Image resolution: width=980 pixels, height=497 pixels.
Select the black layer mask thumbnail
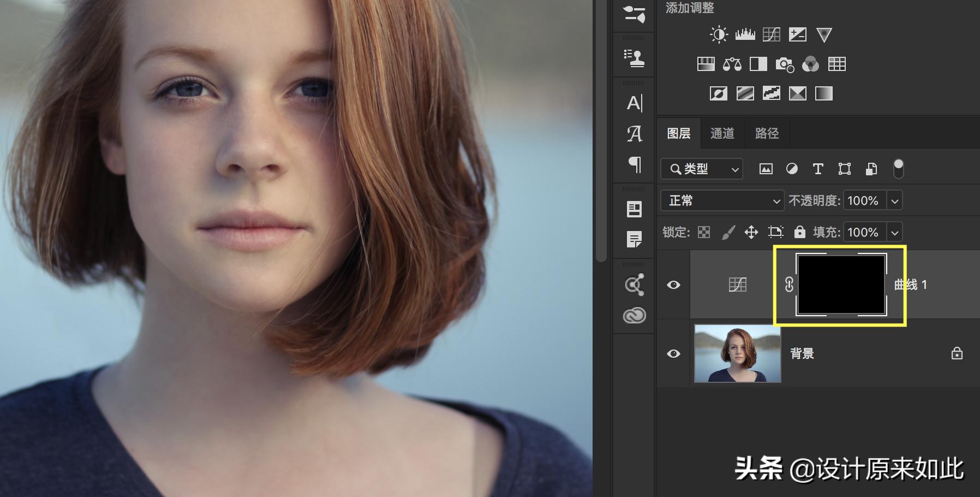click(841, 285)
